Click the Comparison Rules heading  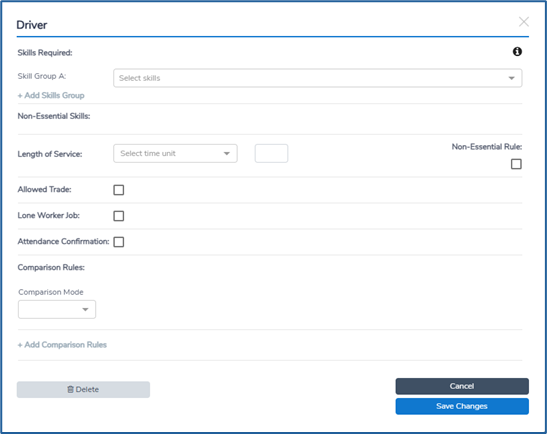51,268
